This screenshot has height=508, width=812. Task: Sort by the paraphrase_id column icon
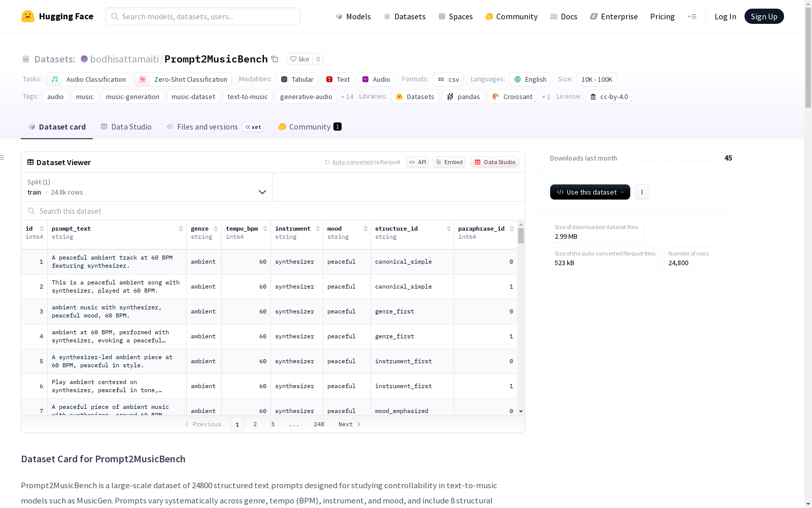coord(512,229)
